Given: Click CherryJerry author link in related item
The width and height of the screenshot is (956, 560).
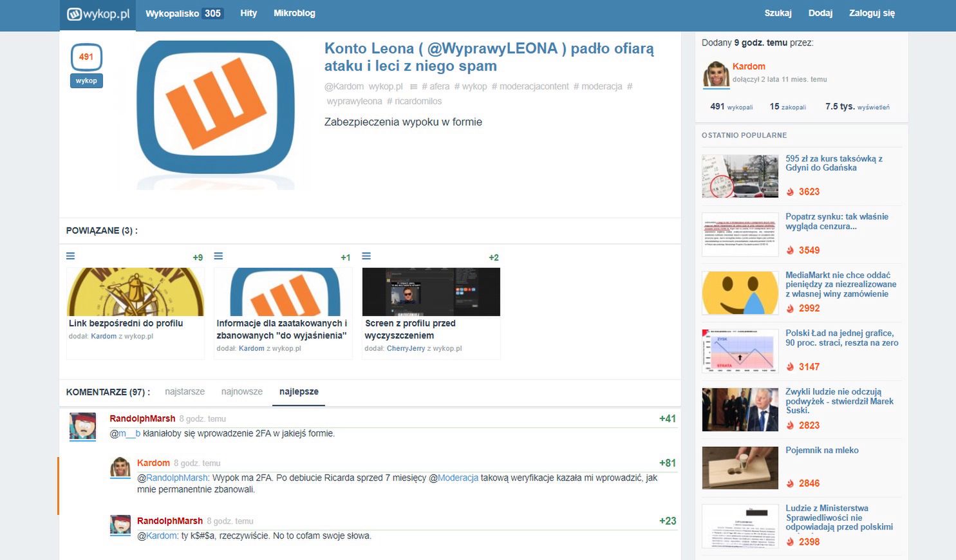Looking at the screenshot, I should point(406,348).
